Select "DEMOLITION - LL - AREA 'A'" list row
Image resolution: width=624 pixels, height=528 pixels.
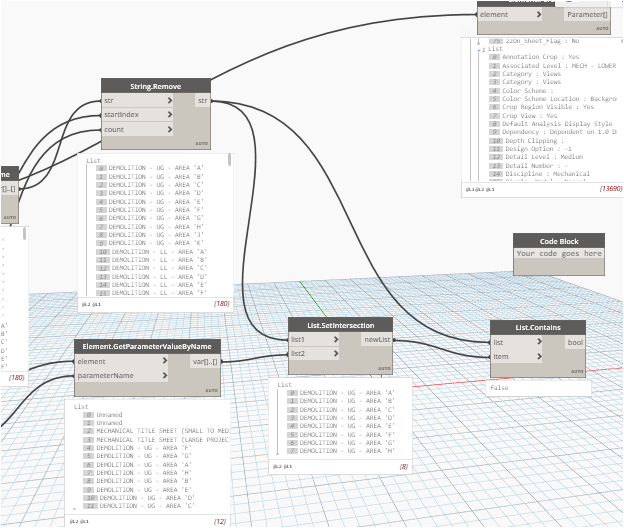[153, 252]
